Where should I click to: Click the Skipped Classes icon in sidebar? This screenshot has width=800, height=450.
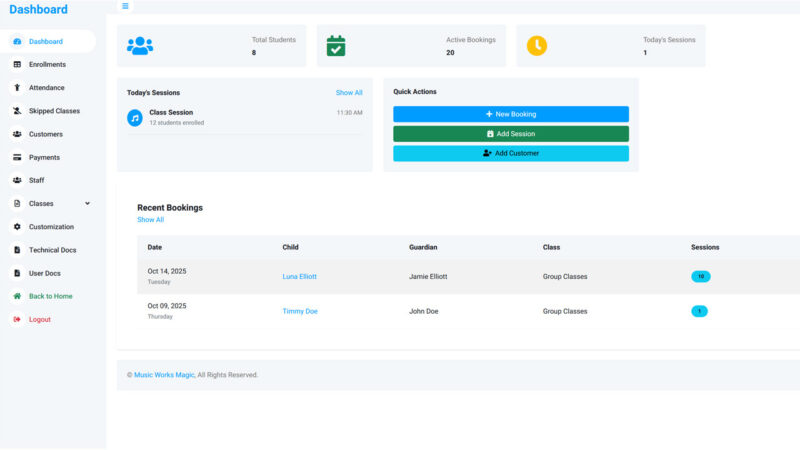coord(17,111)
